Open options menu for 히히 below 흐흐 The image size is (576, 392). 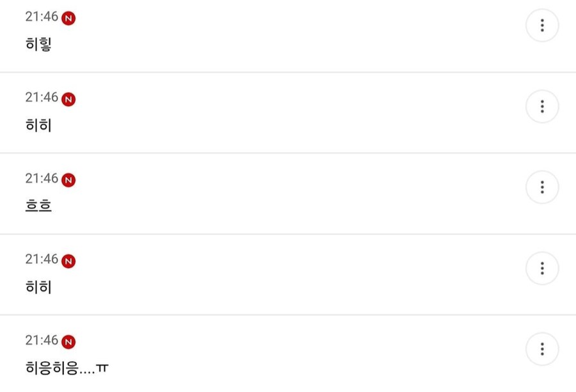542,268
